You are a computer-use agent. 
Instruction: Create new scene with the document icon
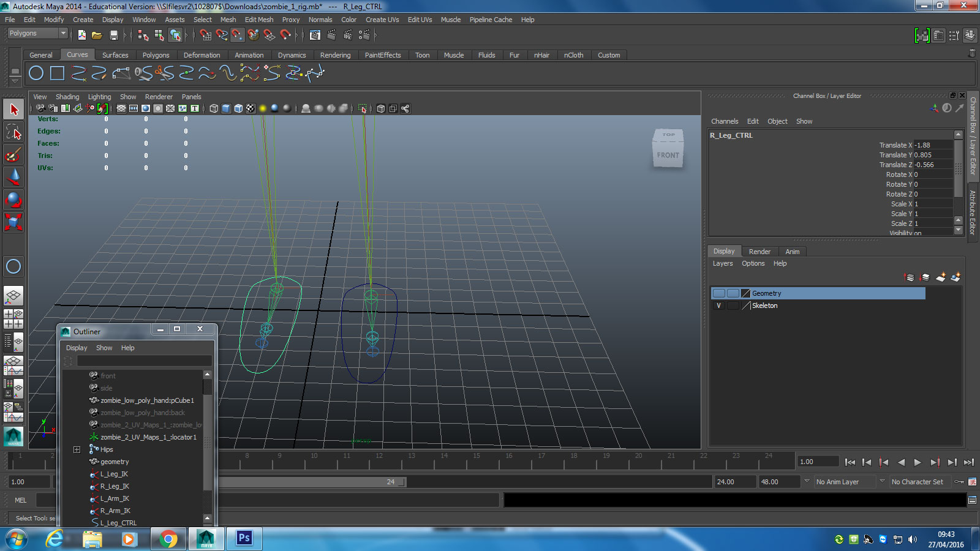[81, 36]
